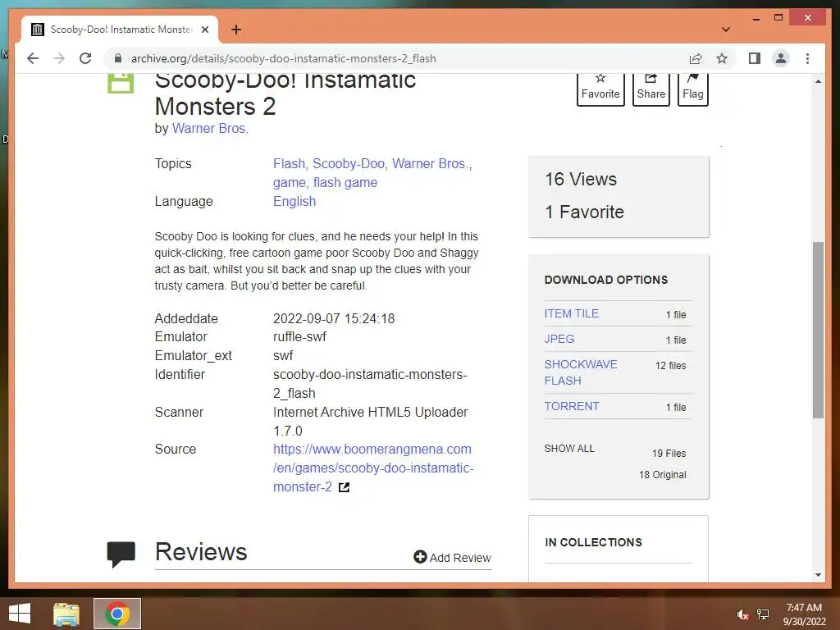The image size is (840, 630).
Task: Open the tab search chevron
Action: point(726,30)
